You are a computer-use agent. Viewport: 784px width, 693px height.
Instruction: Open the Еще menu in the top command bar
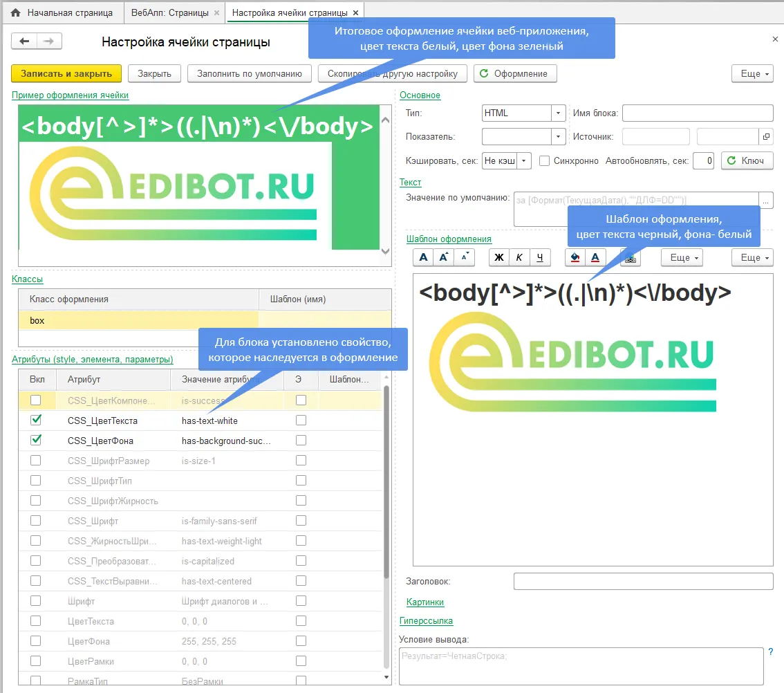[752, 73]
